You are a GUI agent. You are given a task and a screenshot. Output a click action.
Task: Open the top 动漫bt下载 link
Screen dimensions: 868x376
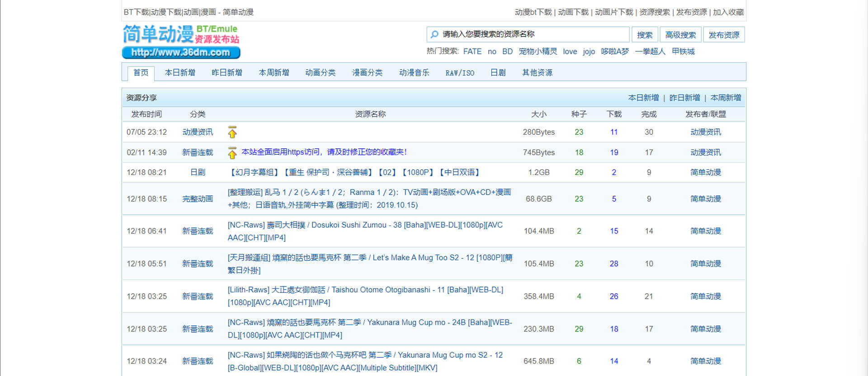533,12
